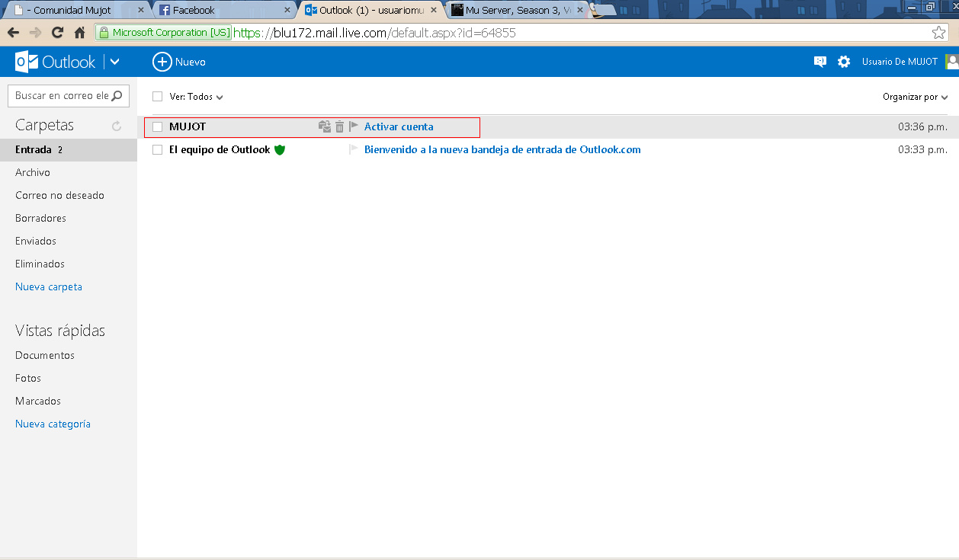Delete MUJOT email using trash icon
Image resolution: width=959 pixels, height=560 pixels.
coord(340,126)
